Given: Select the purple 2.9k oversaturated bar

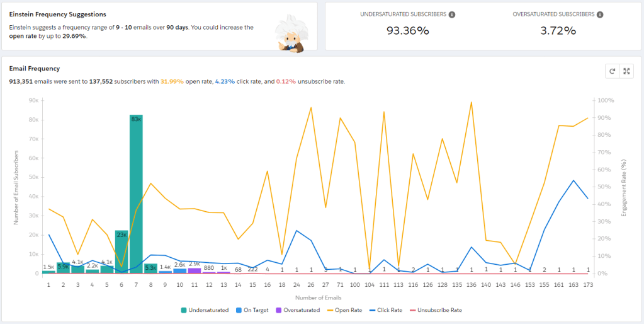Looking at the screenshot, I should [x=195, y=270].
